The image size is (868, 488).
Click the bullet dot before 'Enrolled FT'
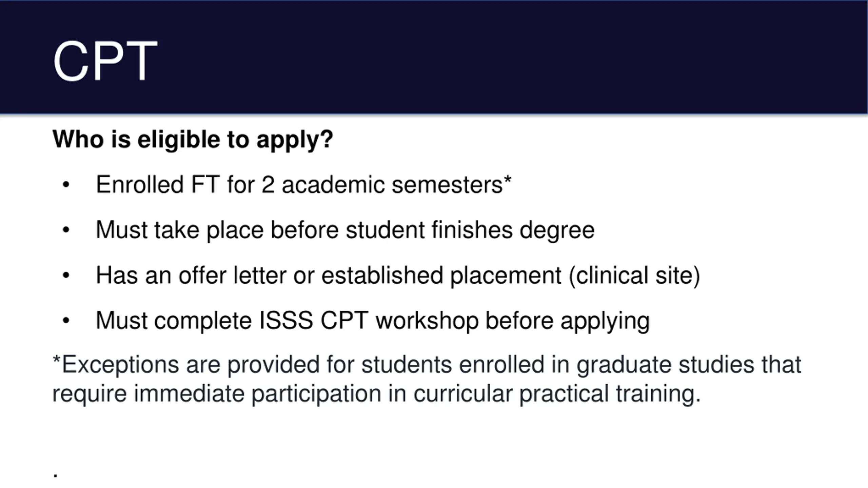(x=66, y=185)
